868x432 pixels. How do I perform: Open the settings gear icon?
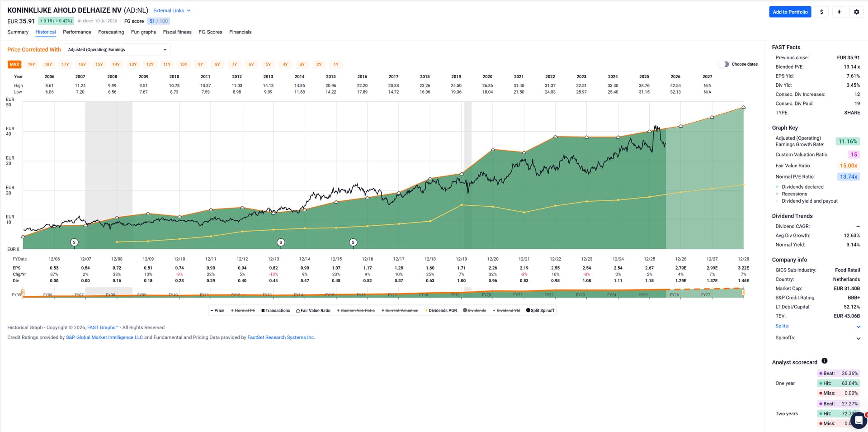pos(856,12)
